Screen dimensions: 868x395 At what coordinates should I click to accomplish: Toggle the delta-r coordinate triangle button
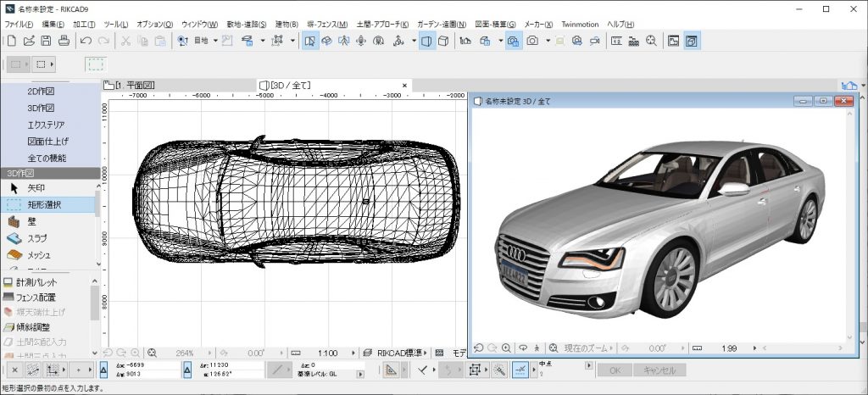click(x=187, y=370)
